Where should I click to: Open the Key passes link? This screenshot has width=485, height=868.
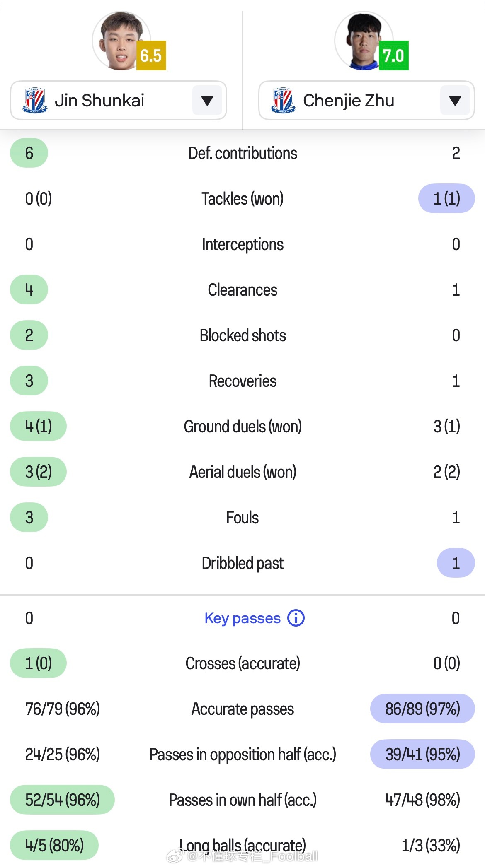243,618
